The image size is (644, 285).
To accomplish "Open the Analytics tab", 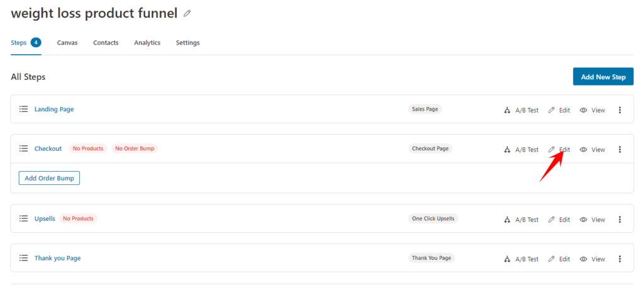I will pyautogui.click(x=147, y=43).
